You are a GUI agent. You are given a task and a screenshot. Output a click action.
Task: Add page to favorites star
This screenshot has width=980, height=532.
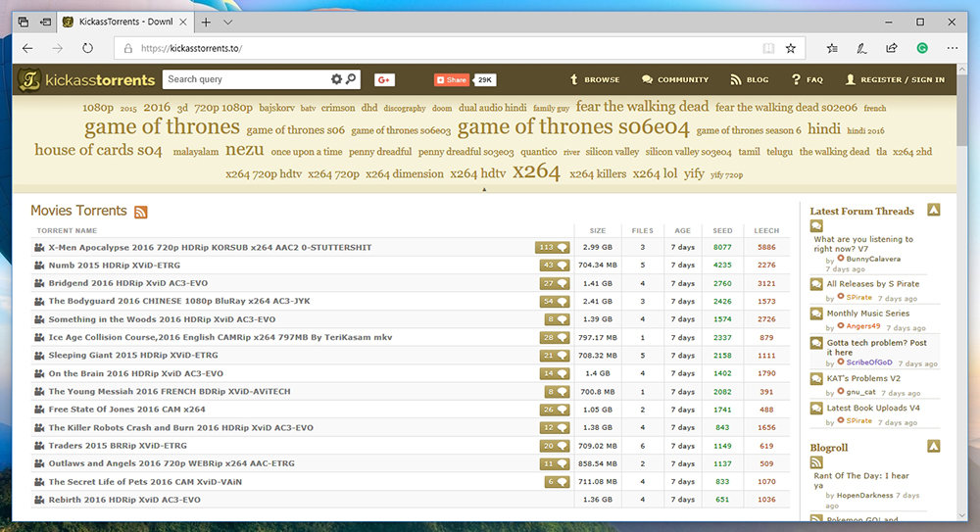[x=791, y=48]
